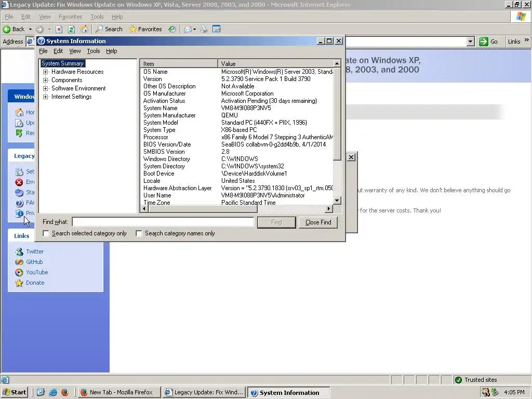Select the System Manufacturer QEMU row
The height and width of the screenshot is (399, 532).
(x=237, y=115)
